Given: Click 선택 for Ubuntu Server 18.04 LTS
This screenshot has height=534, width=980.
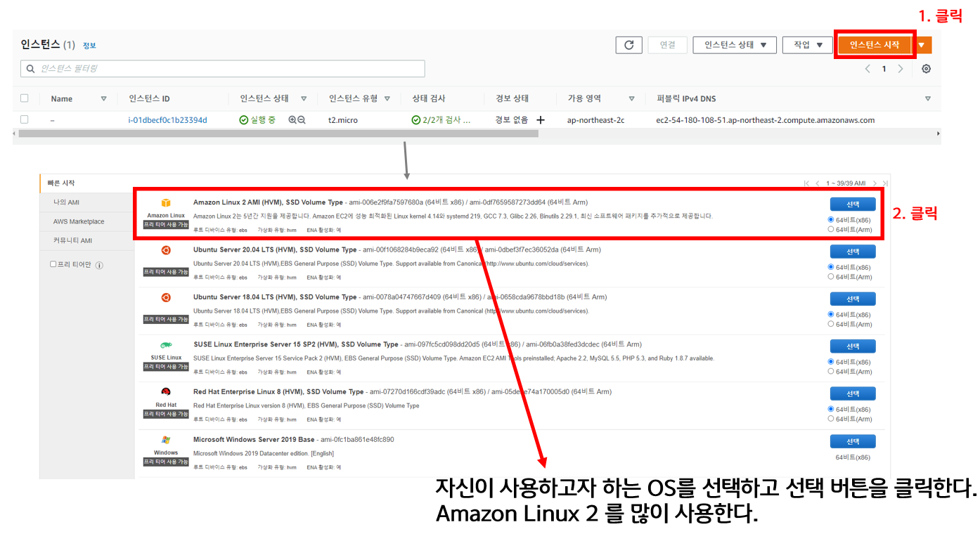Looking at the screenshot, I should click(853, 299).
